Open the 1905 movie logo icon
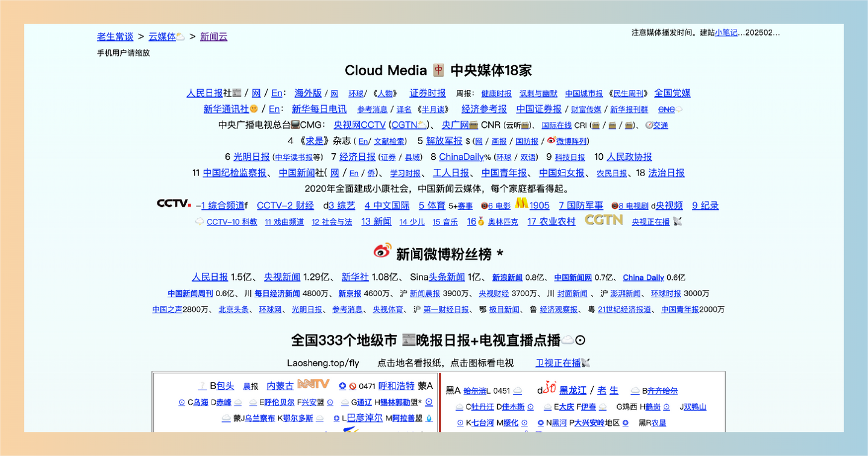The image size is (868, 456). (521, 203)
